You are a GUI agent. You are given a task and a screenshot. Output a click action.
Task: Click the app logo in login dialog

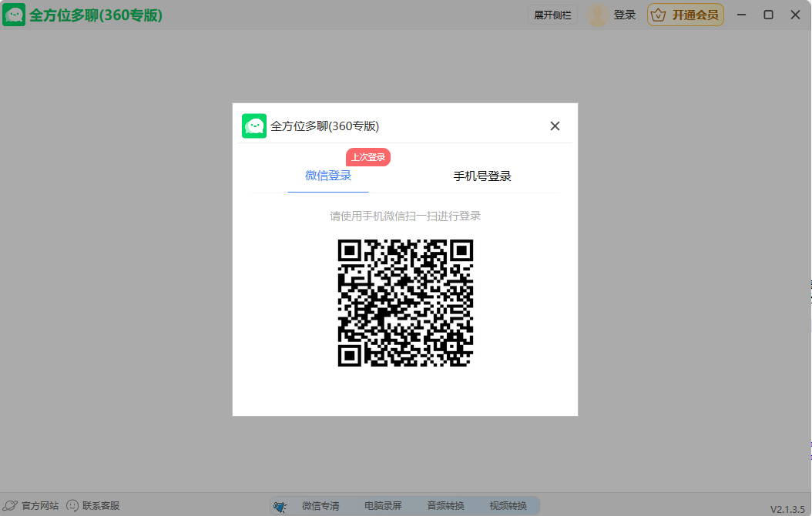[x=254, y=126]
